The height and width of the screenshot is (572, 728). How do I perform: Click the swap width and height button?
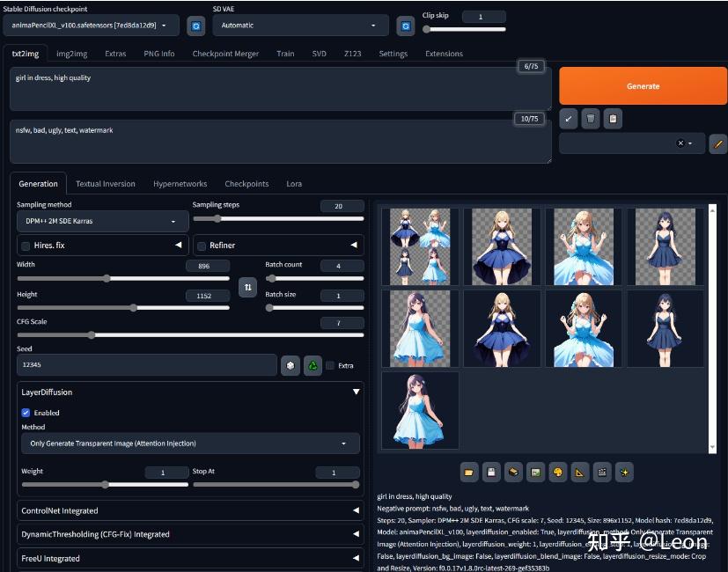pos(247,288)
